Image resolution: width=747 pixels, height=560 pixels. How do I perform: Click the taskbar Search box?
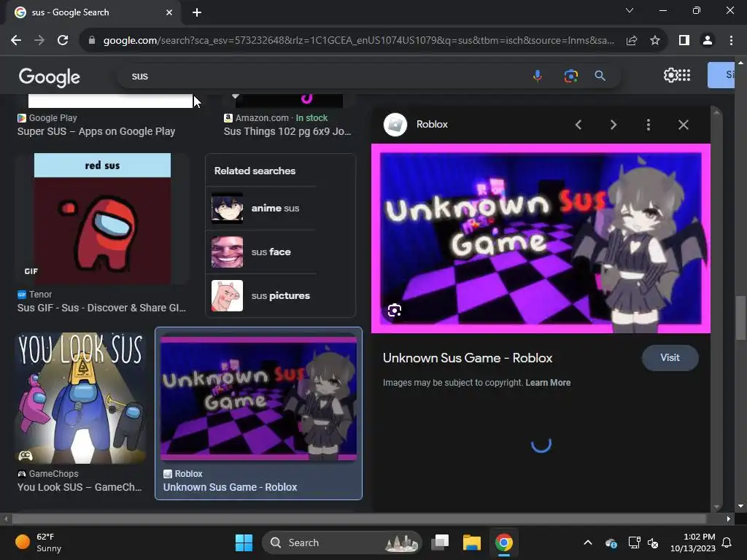[342, 542]
